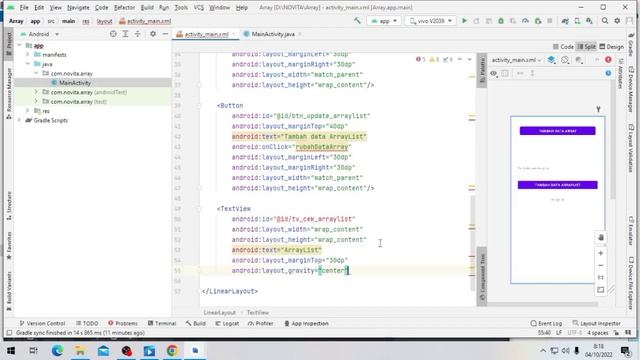Open the Tools menu
Viewport: 640px width, 360px height.
[x=181, y=7]
